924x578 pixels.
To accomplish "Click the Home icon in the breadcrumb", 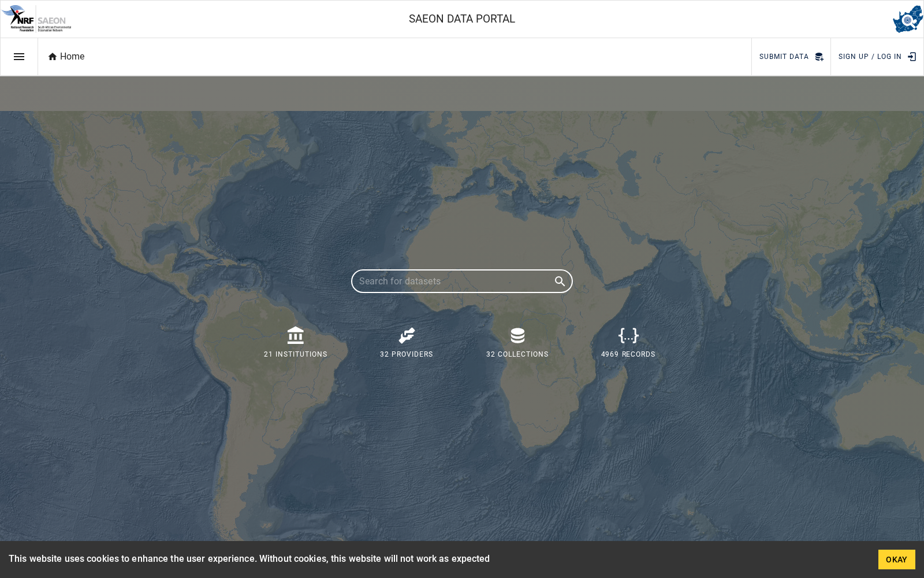I will click(x=53, y=57).
